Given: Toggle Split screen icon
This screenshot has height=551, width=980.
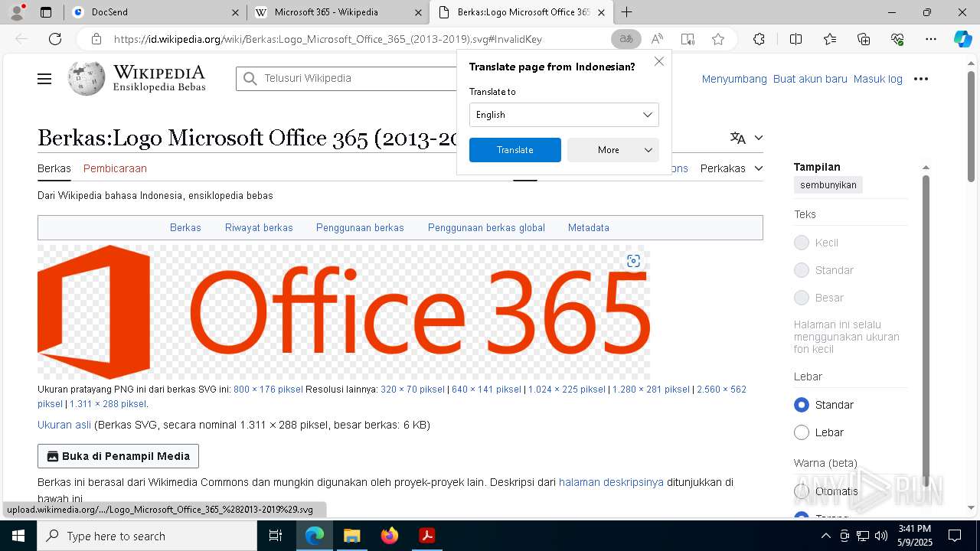Looking at the screenshot, I should 795,39.
